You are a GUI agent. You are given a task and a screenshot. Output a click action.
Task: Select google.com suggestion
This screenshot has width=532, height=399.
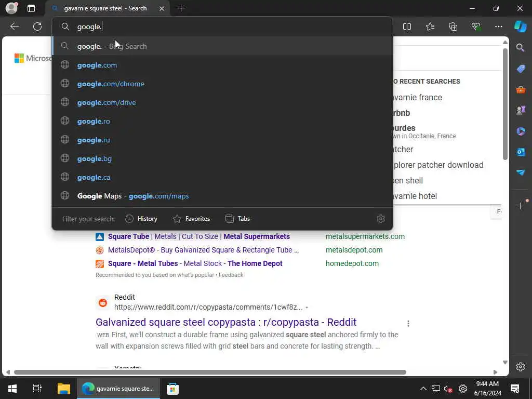pyautogui.click(x=222, y=65)
